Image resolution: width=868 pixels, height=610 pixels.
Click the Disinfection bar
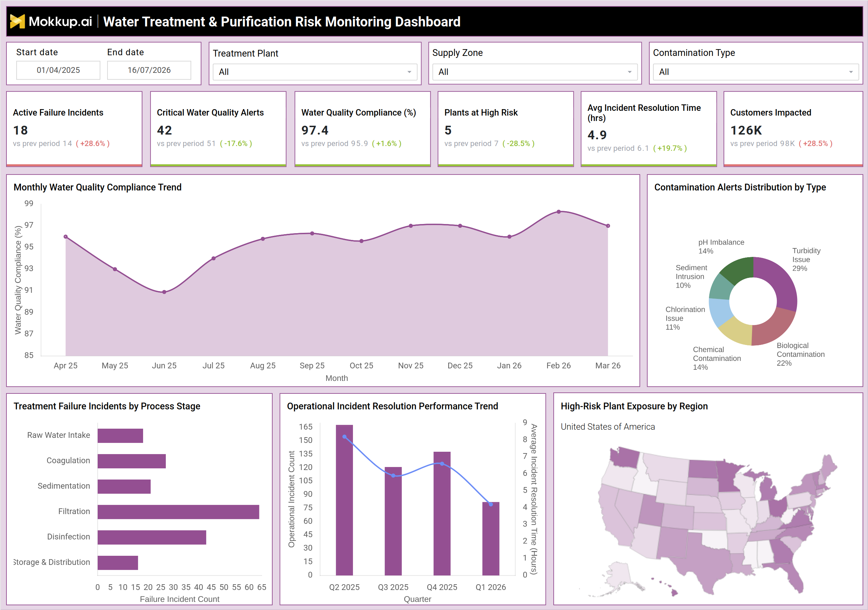pyautogui.click(x=152, y=537)
